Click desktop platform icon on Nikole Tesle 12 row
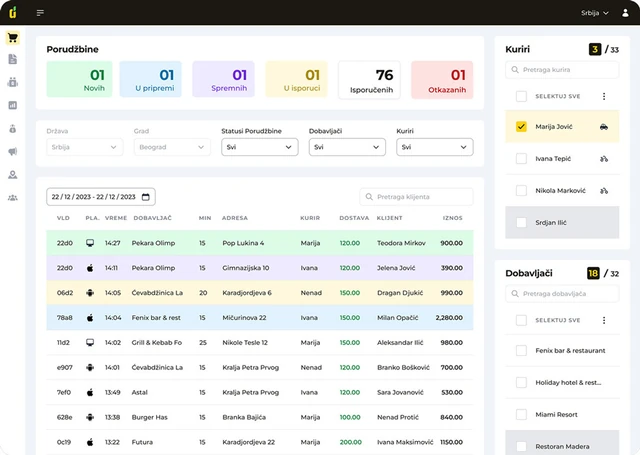 pos(90,343)
